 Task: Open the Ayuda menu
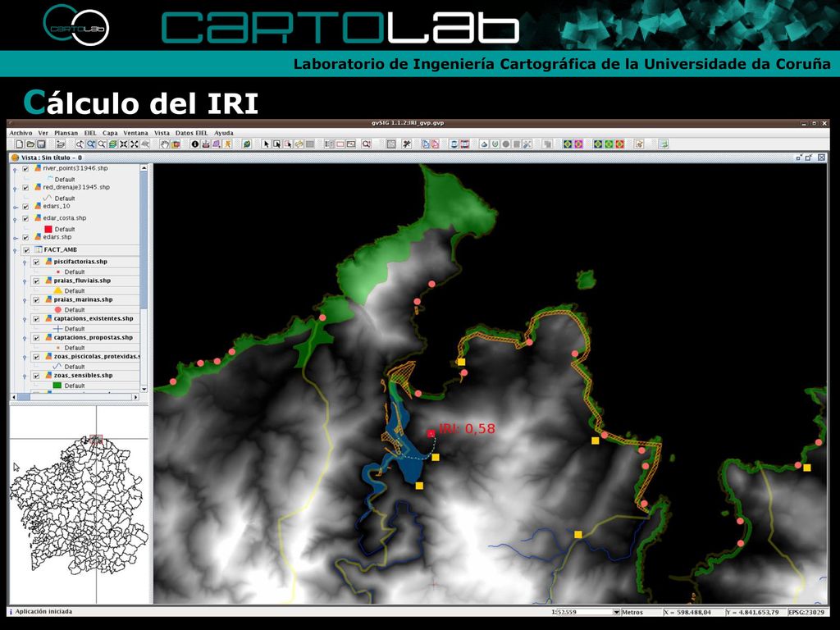tap(224, 133)
